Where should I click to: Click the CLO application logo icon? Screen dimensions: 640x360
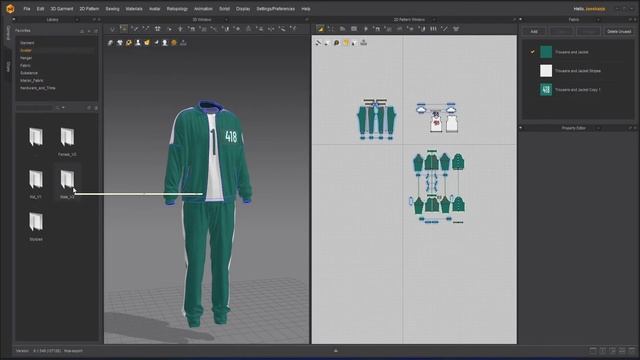(x=10, y=9)
